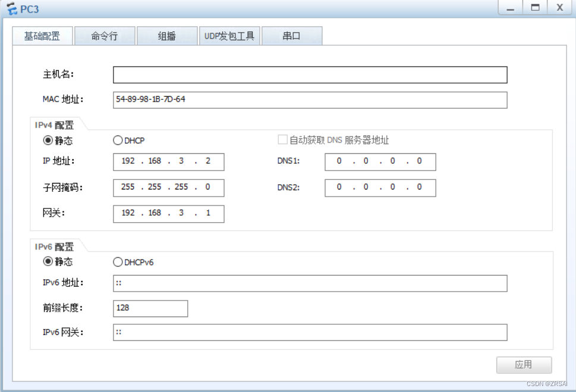The width and height of the screenshot is (576, 392).
Task: Open the 组播 tab
Action: [x=167, y=36]
